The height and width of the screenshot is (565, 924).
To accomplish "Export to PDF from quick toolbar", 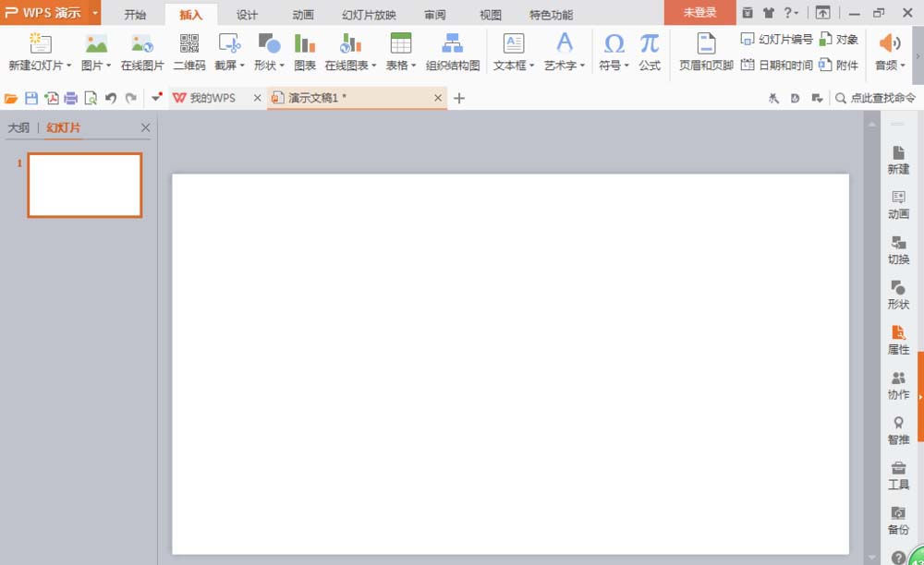I will 51,98.
